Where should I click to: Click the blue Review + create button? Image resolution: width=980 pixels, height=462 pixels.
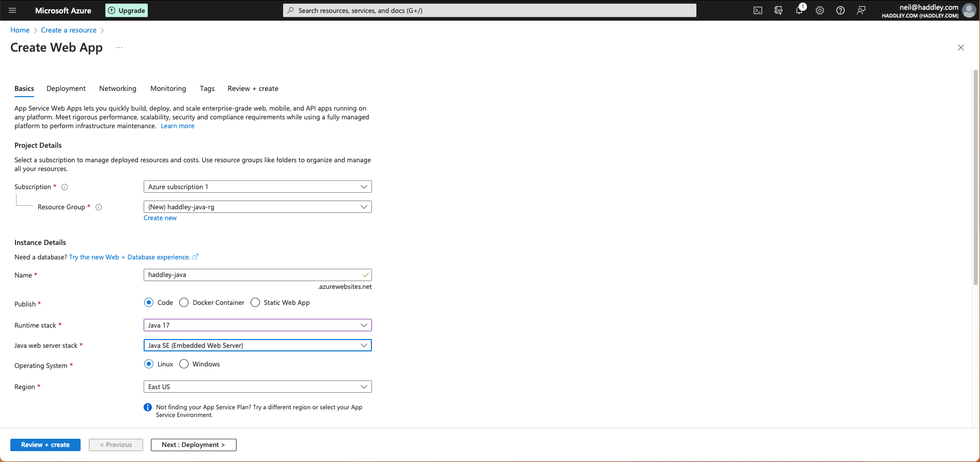(x=45, y=445)
